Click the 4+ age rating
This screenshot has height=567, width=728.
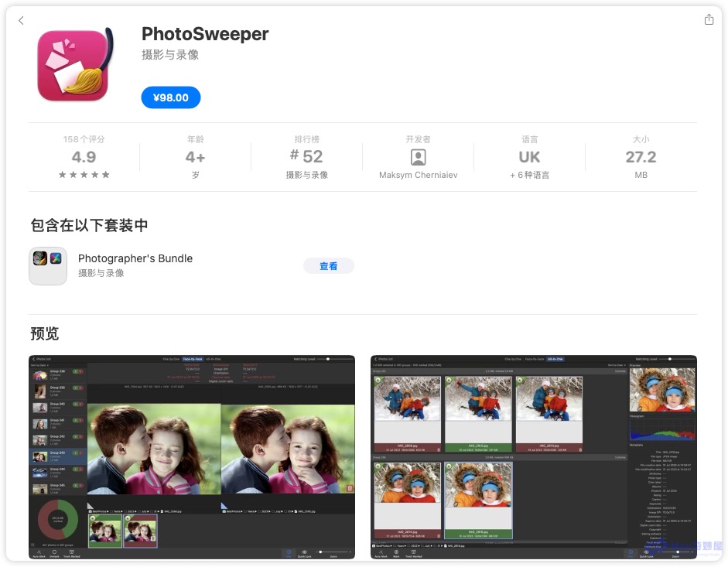click(195, 158)
